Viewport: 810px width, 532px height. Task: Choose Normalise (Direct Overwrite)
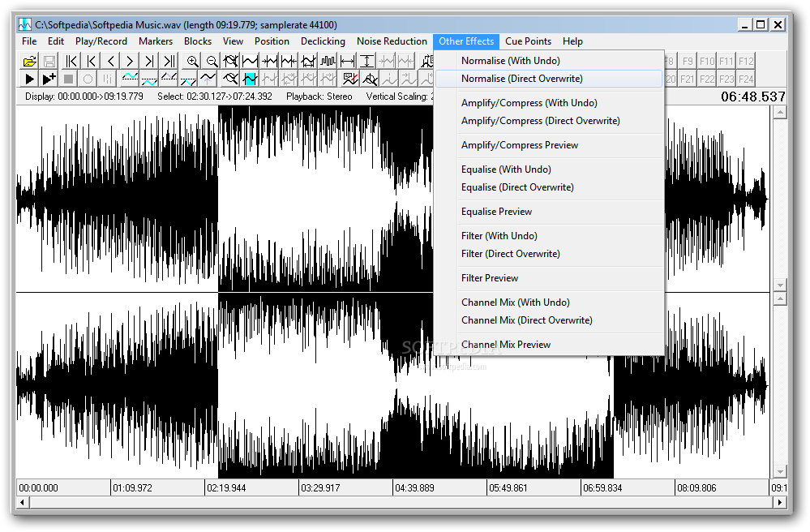point(549,79)
